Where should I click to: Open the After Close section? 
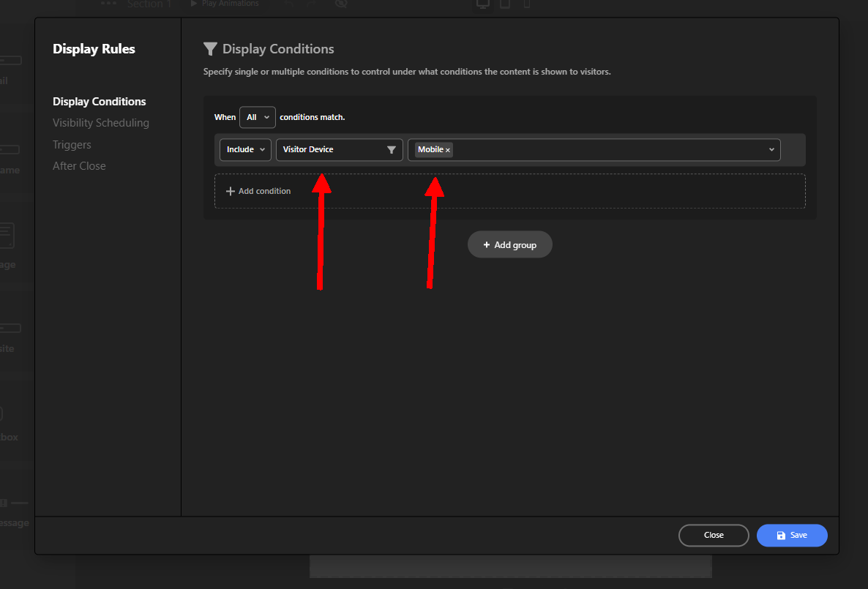coord(79,166)
